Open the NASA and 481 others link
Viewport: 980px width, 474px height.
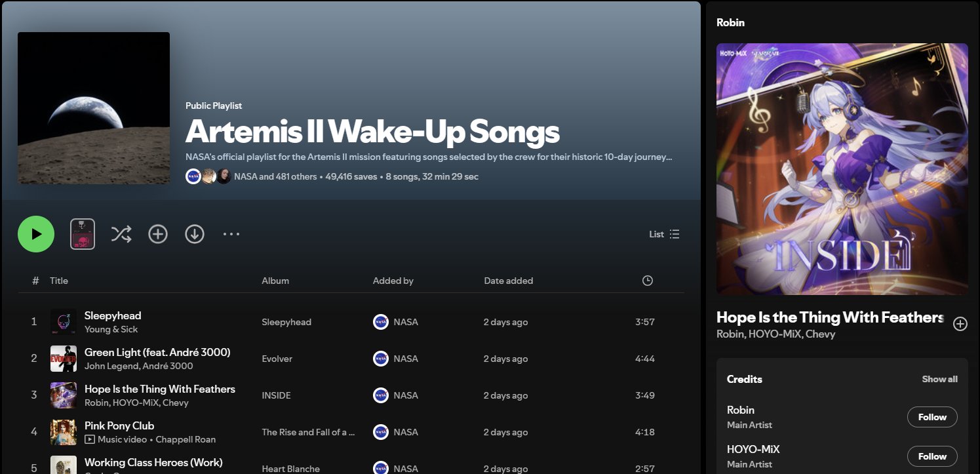click(275, 176)
